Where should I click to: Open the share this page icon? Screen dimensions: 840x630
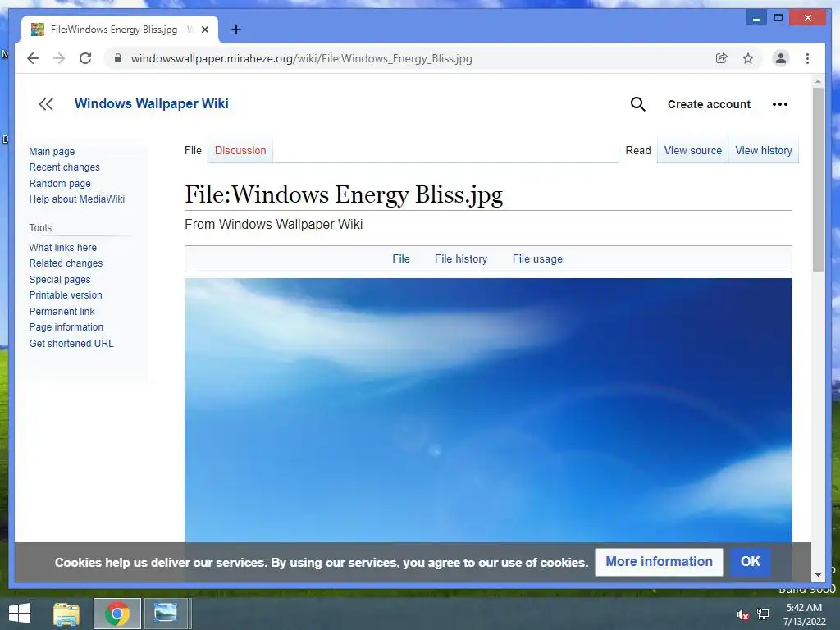tap(722, 58)
